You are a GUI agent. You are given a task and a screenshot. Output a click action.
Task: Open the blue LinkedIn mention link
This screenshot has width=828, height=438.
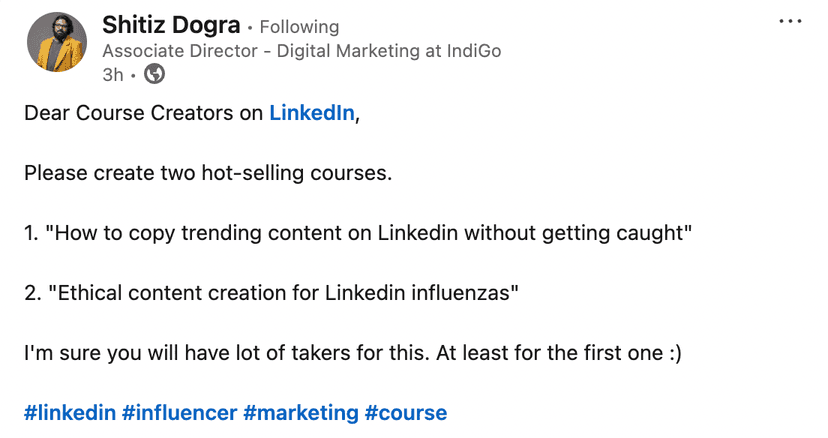pos(311,113)
